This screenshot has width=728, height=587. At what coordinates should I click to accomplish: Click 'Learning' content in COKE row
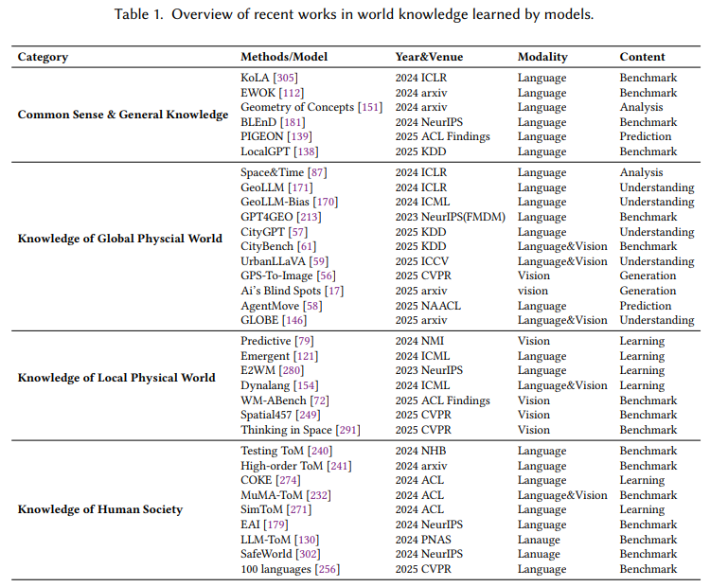pos(642,481)
